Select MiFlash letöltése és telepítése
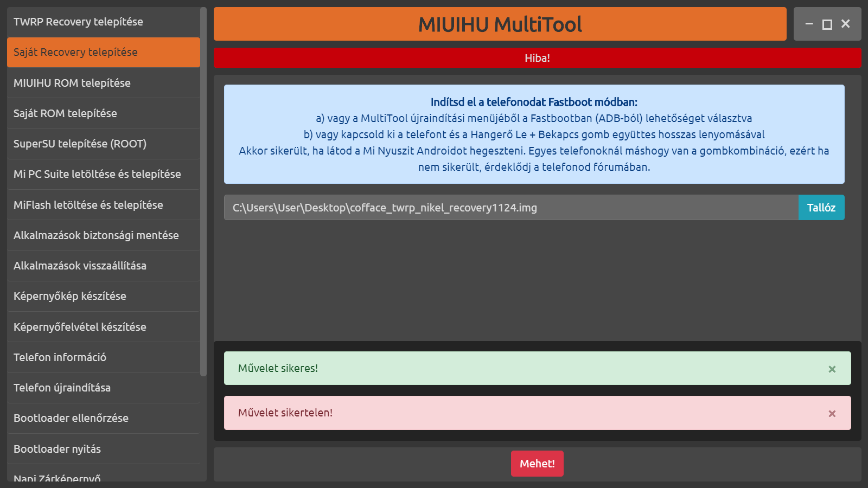868x488 pixels. (x=104, y=205)
